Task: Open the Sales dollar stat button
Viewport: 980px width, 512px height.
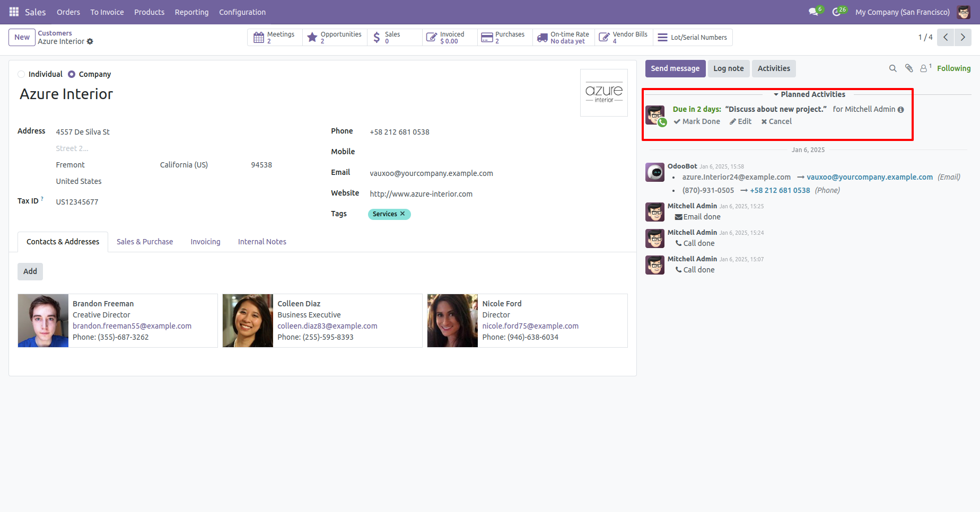Action: pos(395,38)
